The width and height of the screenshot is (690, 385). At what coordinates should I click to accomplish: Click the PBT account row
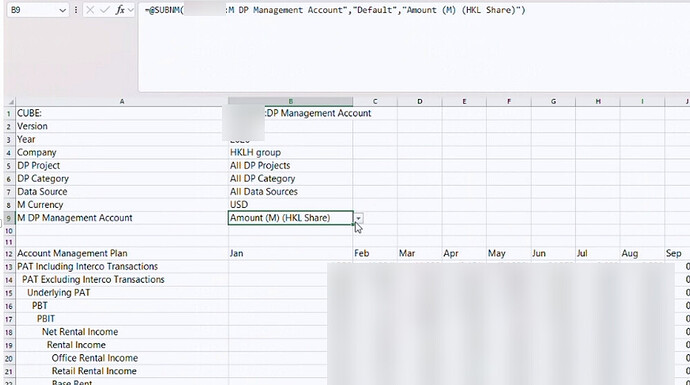click(122, 306)
